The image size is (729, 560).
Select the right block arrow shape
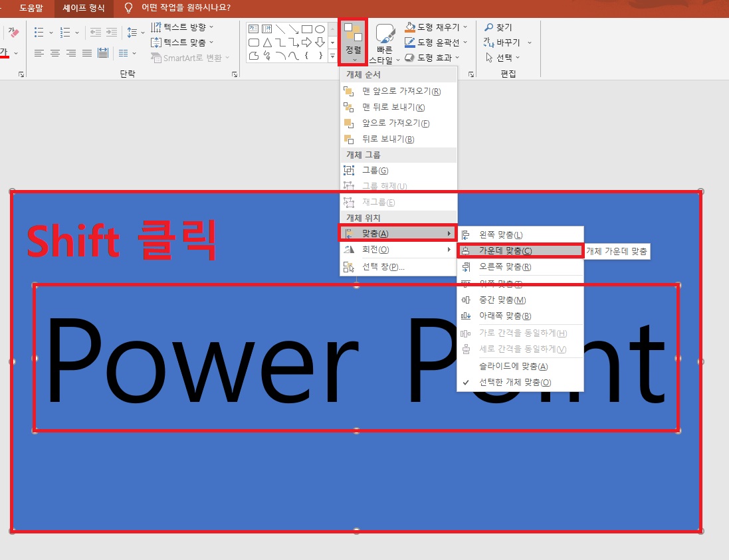point(306,43)
